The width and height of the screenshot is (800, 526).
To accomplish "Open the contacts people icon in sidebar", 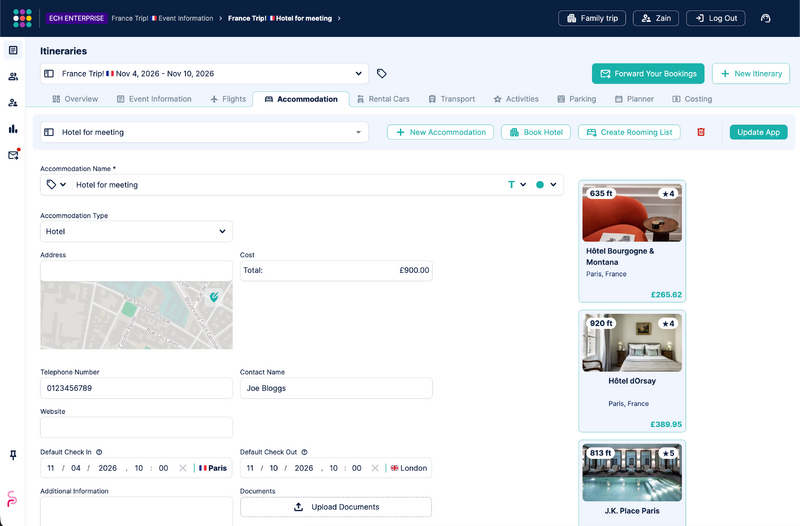I will pos(13,77).
